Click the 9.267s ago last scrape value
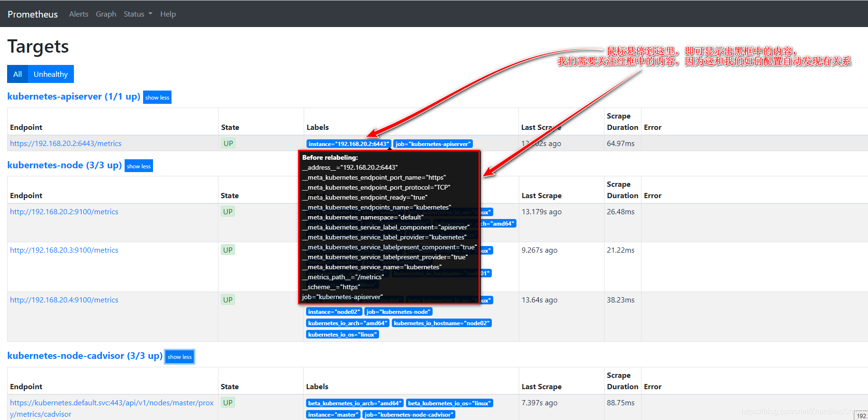Image resolution: width=868 pixels, height=420 pixels. tap(539, 250)
